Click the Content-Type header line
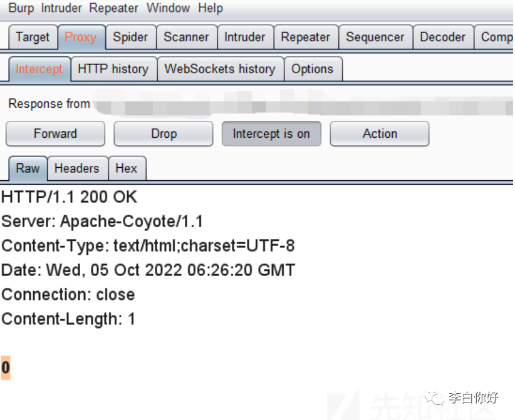The image size is (515, 420). (148, 246)
